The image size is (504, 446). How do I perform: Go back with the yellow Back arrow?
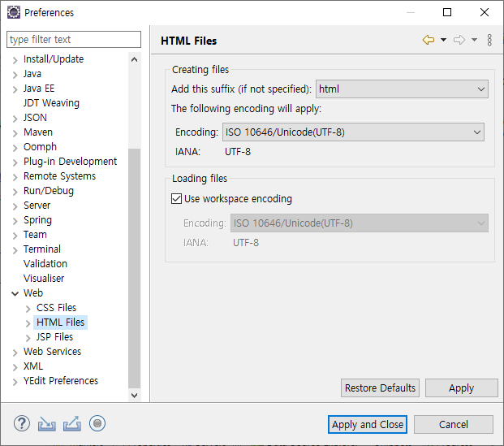(x=429, y=41)
